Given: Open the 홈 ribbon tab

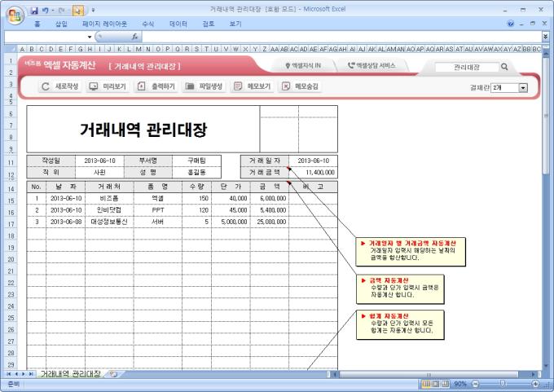Looking at the screenshot, I should tap(37, 24).
